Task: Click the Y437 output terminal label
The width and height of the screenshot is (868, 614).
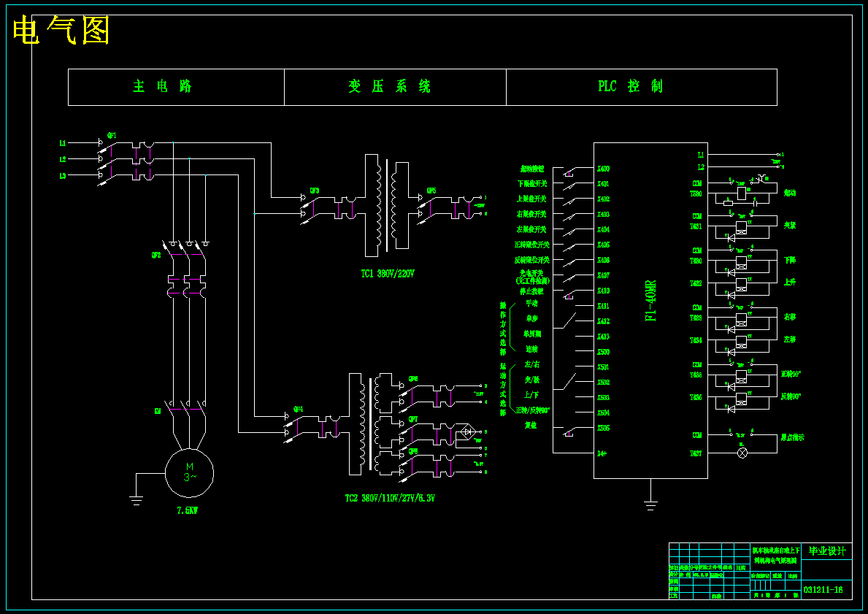Action: (696, 453)
